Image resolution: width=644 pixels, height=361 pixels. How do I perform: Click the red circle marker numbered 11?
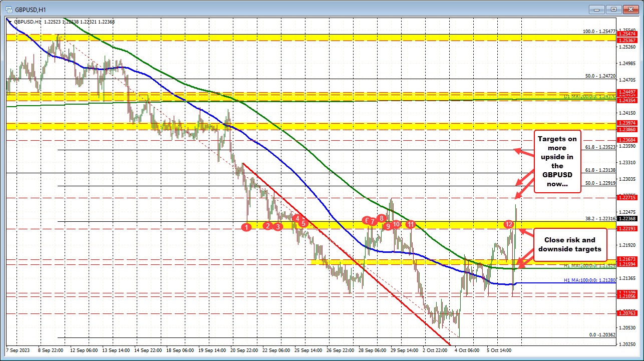(x=411, y=224)
